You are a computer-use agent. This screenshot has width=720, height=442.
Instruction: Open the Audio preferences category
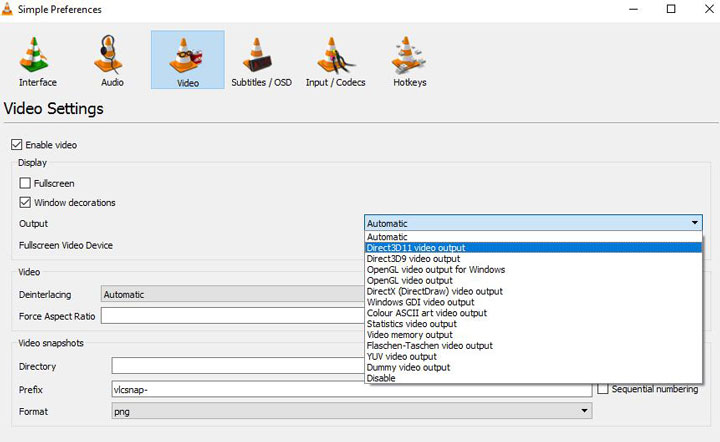(x=112, y=61)
